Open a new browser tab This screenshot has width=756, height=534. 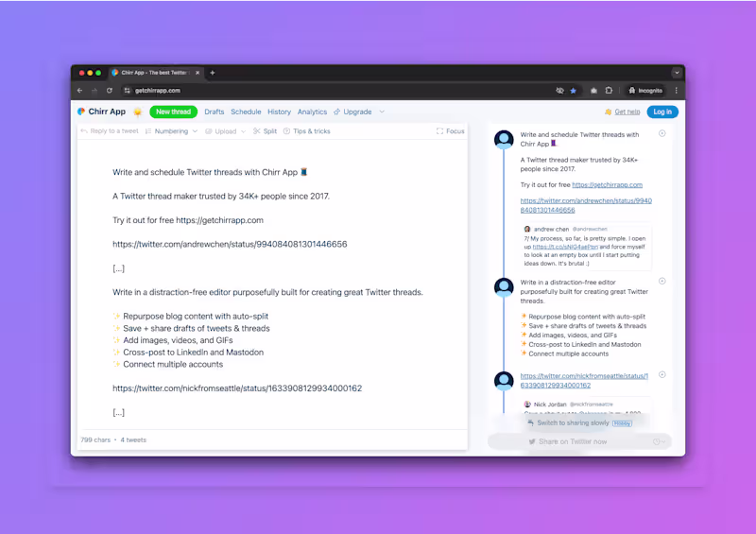212,73
